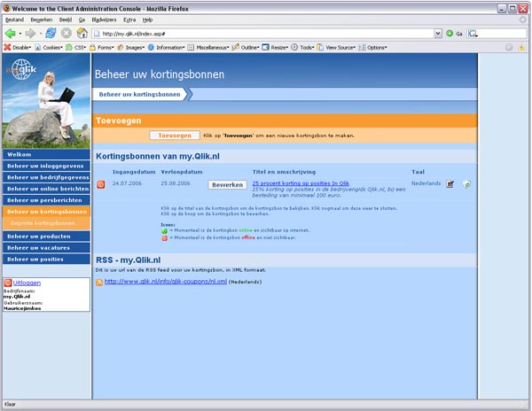The height and width of the screenshot is (411, 532).
Task: Click the edit notepad icon next to Nederlands
Action: pyautogui.click(x=450, y=184)
